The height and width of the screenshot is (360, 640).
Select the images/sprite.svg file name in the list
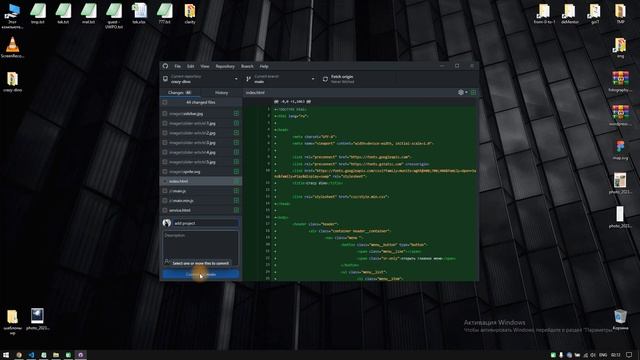click(184, 172)
